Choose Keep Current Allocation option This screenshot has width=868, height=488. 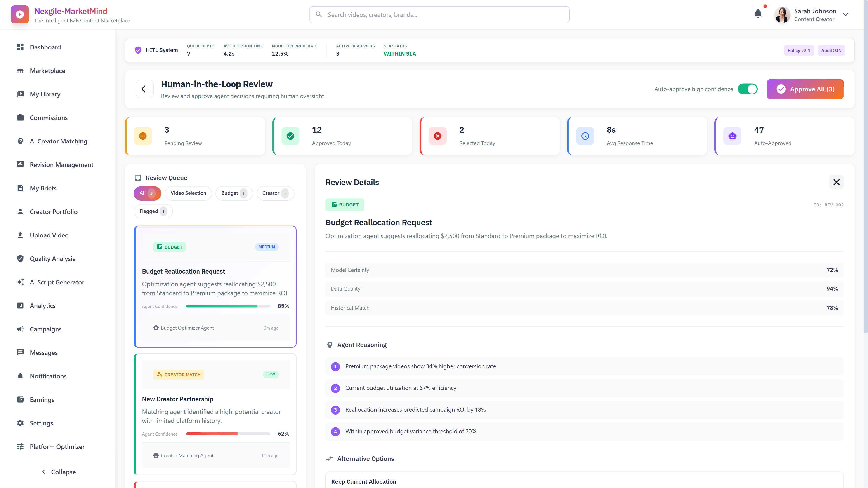363,481
